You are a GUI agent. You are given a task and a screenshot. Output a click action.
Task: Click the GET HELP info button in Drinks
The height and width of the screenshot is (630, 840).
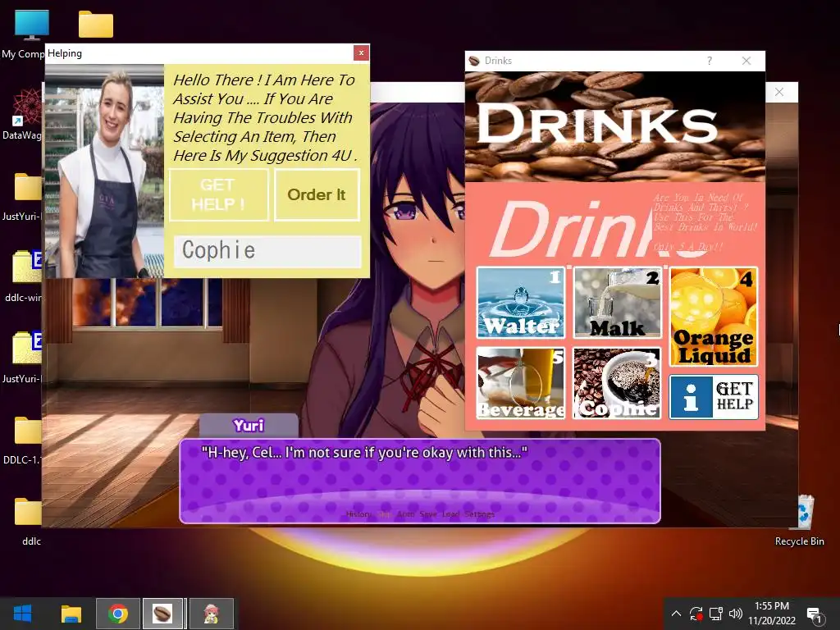click(x=714, y=397)
